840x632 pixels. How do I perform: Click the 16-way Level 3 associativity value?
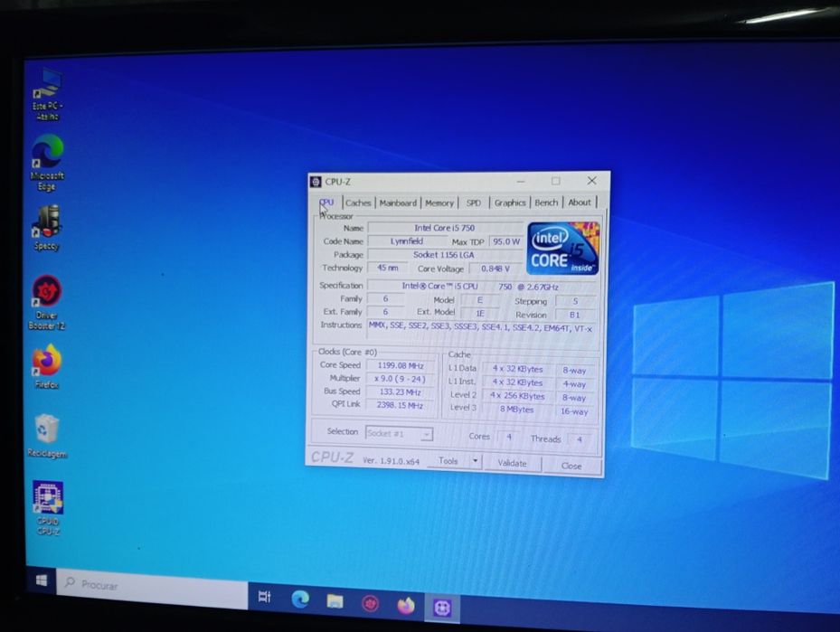coord(574,411)
